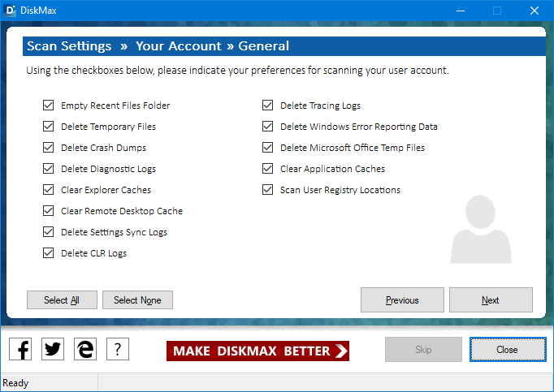Open help with the question mark icon
Viewport: 554px width, 392px height.
coord(118,349)
